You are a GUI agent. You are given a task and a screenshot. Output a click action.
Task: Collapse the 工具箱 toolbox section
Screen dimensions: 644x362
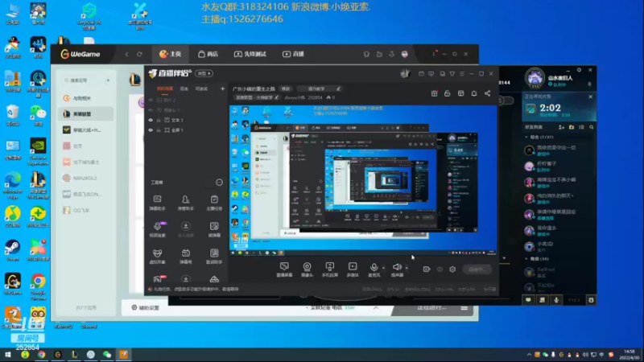pos(219,183)
